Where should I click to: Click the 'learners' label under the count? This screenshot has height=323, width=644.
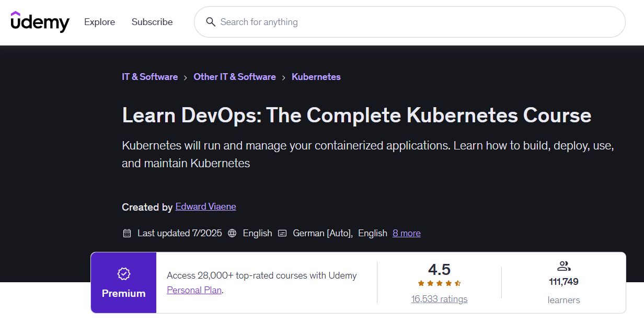pyautogui.click(x=563, y=300)
